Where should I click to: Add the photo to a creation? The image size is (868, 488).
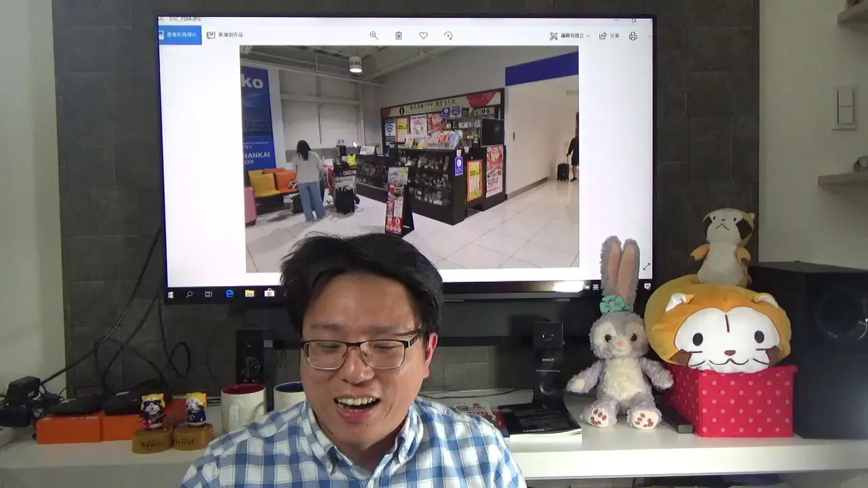[225, 35]
